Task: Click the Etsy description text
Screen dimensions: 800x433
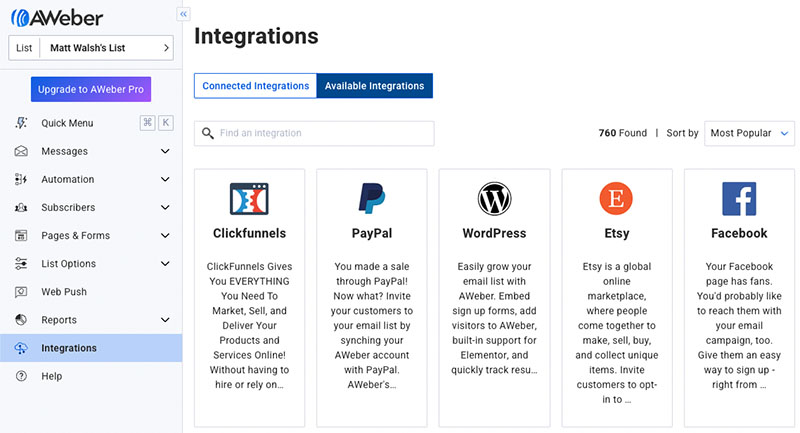Action: point(617,333)
